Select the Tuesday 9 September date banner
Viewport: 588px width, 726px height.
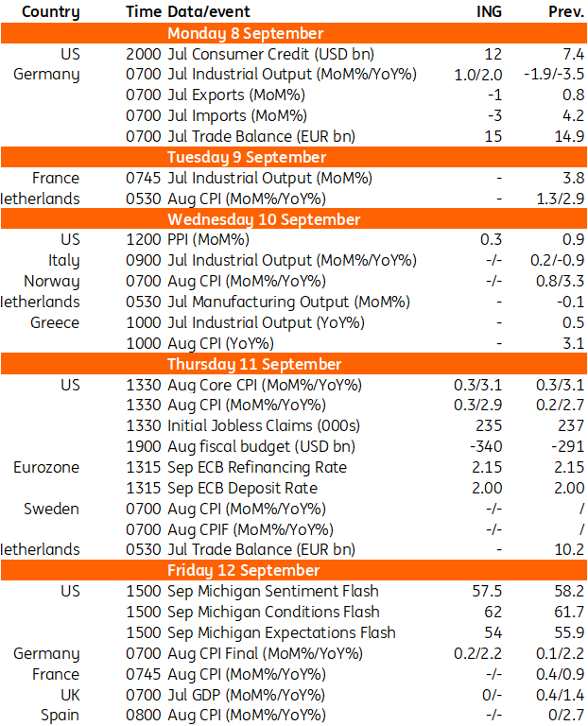245,157
